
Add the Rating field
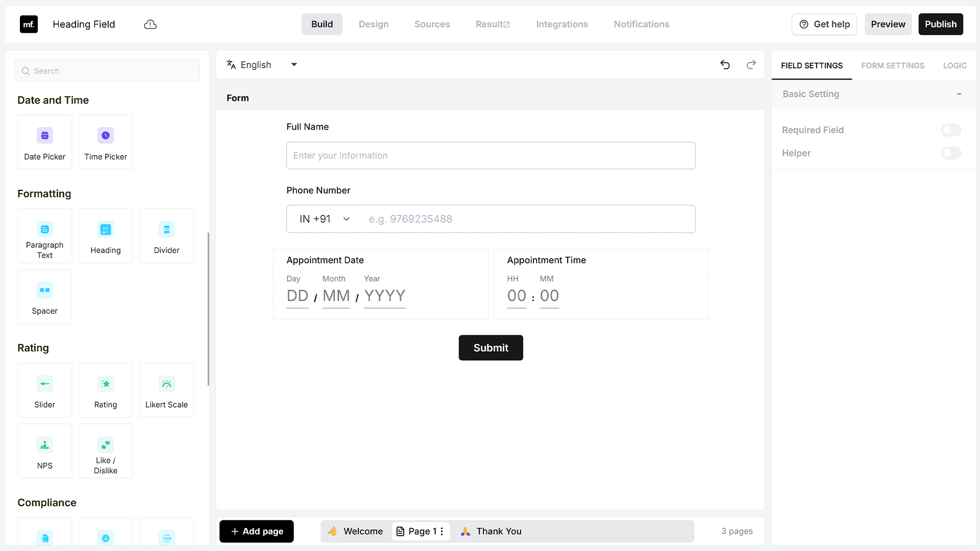tap(106, 390)
